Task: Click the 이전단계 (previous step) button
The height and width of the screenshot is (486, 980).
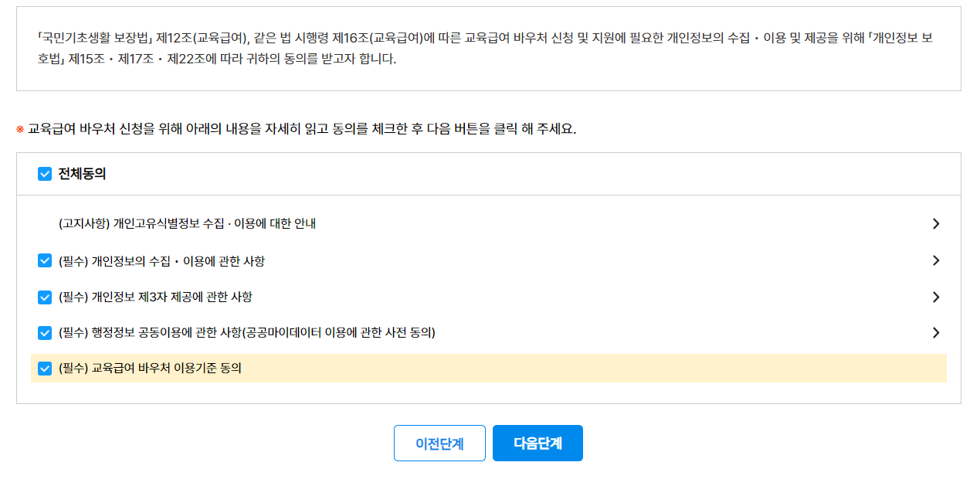Action: (439, 443)
